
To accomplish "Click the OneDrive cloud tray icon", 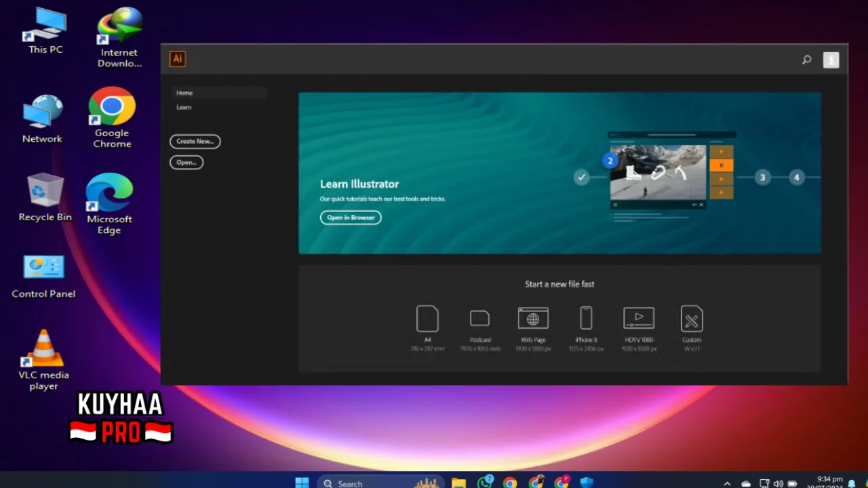I will coord(746,483).
